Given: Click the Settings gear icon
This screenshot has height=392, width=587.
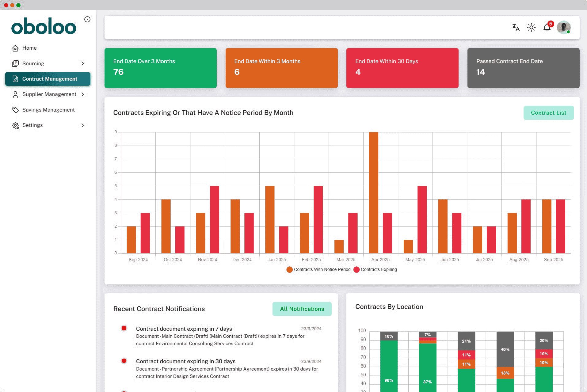Looking at the screenshot, I should pyautogui.click(x=15, y=125).
